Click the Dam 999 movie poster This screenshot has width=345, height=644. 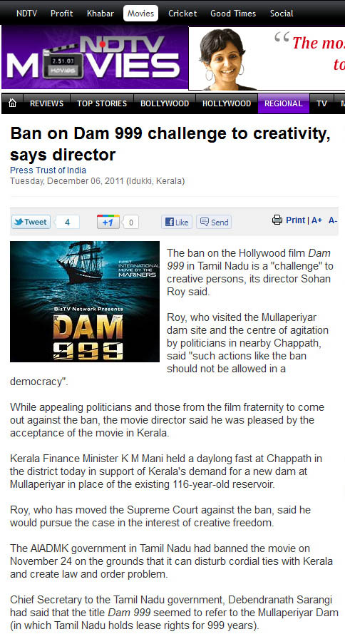pyautogui.click(x=85, y=302)
